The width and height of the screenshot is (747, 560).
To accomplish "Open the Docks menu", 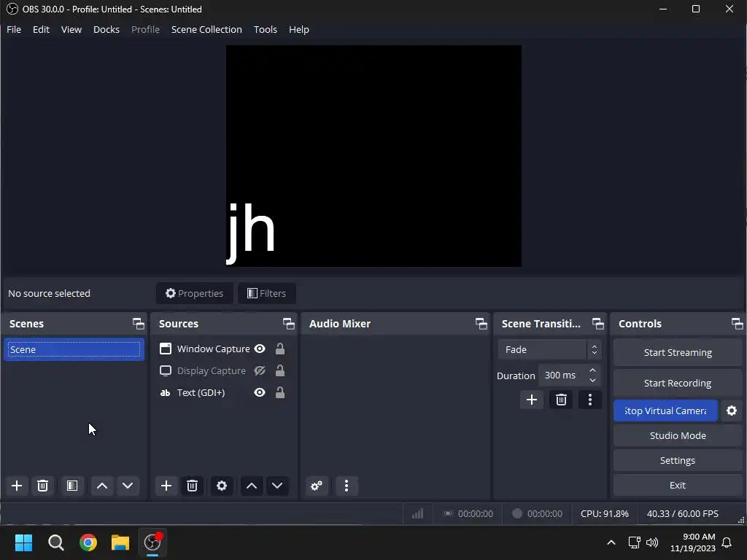I will (x=107, y=29).
